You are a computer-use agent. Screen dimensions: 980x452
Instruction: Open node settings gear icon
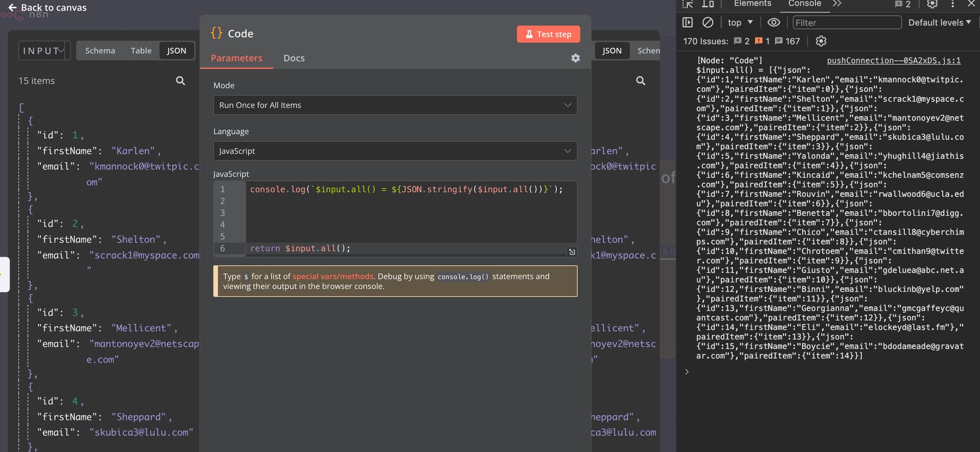coord(575,58)
